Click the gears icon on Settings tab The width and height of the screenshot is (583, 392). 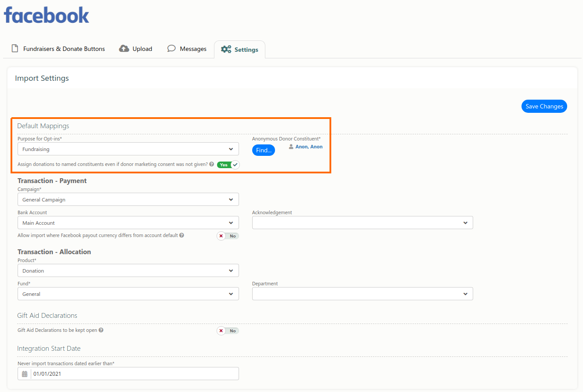click(226, 49)
